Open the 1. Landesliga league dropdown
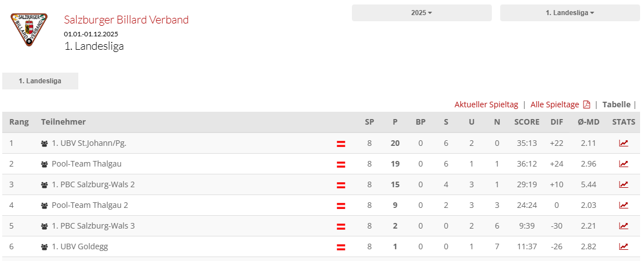The image size is (644, 261). (570, 13)
